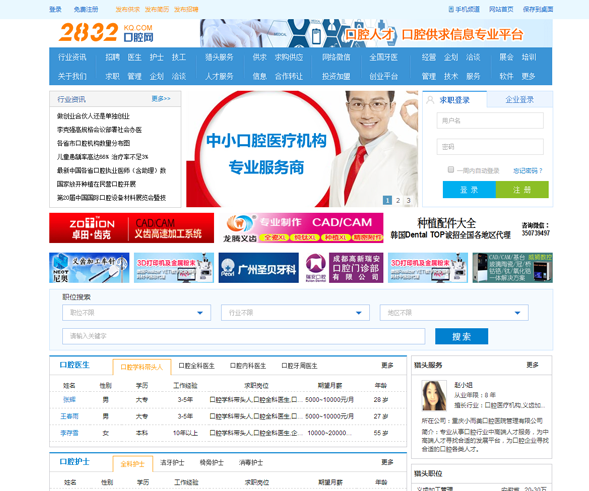Click the green 注册 register button
The height and width of the screenshot is (491, 589).
tap(522, 190)
